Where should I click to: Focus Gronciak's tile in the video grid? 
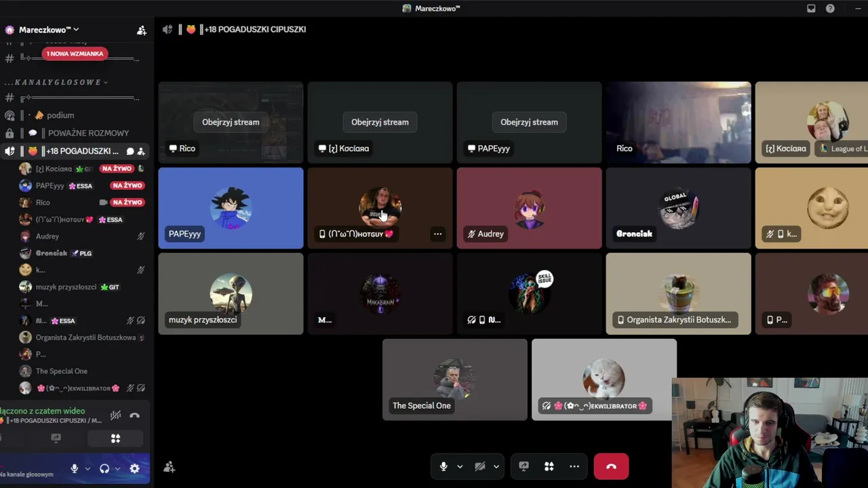(x=678, y=208)
